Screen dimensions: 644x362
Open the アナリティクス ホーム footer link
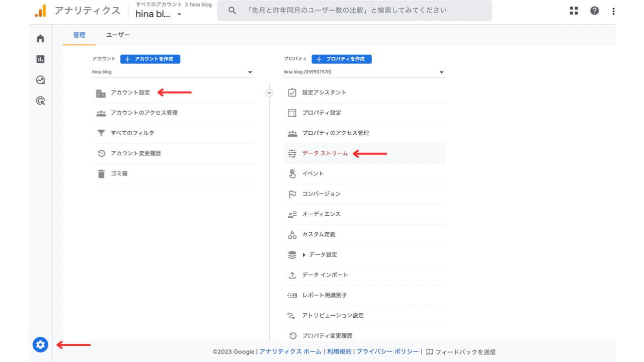[290, 352]
